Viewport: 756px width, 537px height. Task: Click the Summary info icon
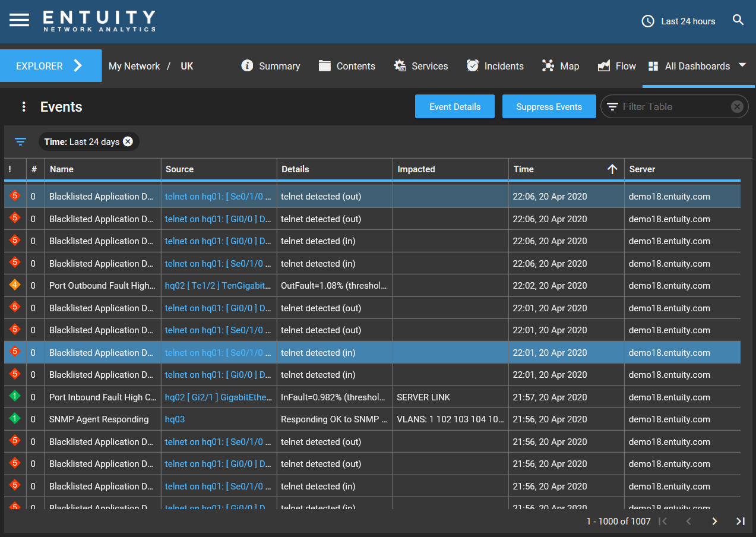[x=247, y=65]
